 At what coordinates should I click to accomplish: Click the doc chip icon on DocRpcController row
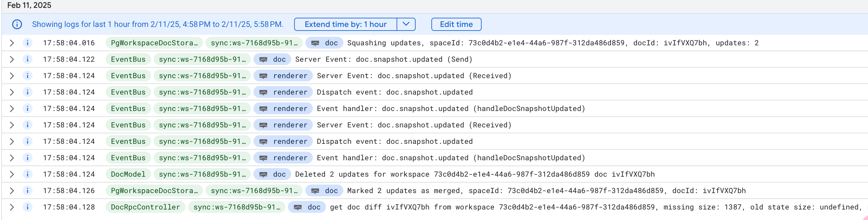pos(297,207)
